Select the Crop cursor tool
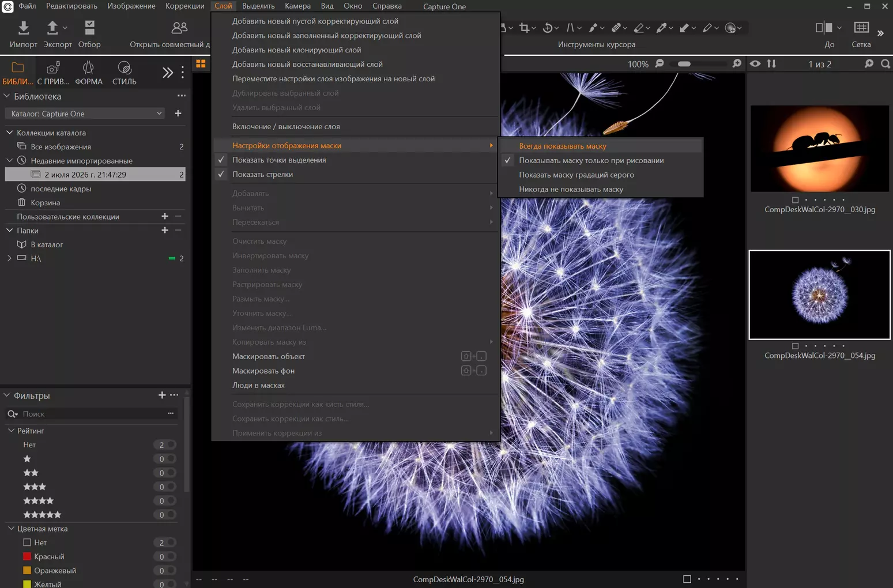The height and width of the screenshot is (588, 893). (524, 28)
